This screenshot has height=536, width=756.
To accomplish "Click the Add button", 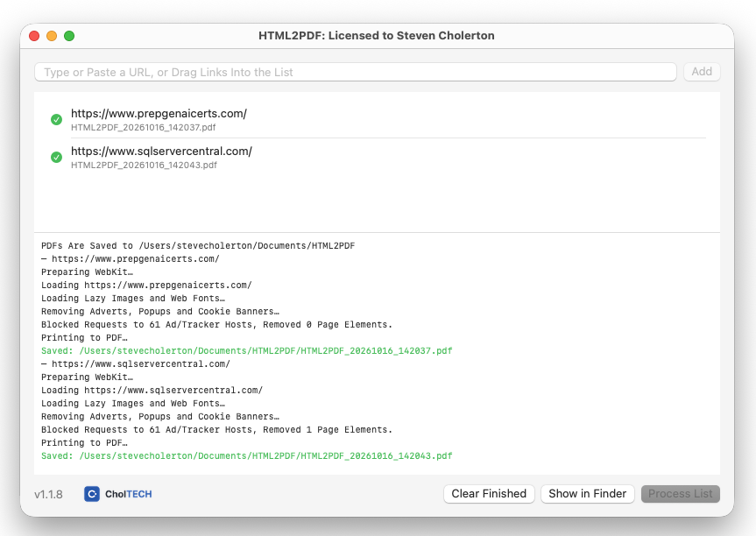I will pos(702,72).
